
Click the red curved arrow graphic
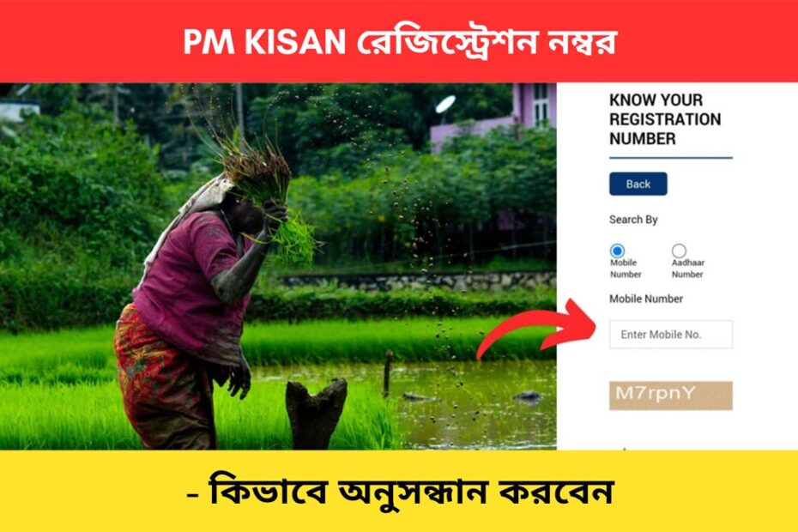point(536,329)
